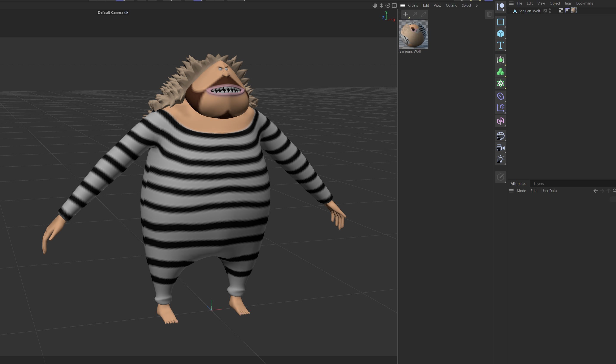
Task: Switch to the Attributes tab
Action: coord(518,183)
